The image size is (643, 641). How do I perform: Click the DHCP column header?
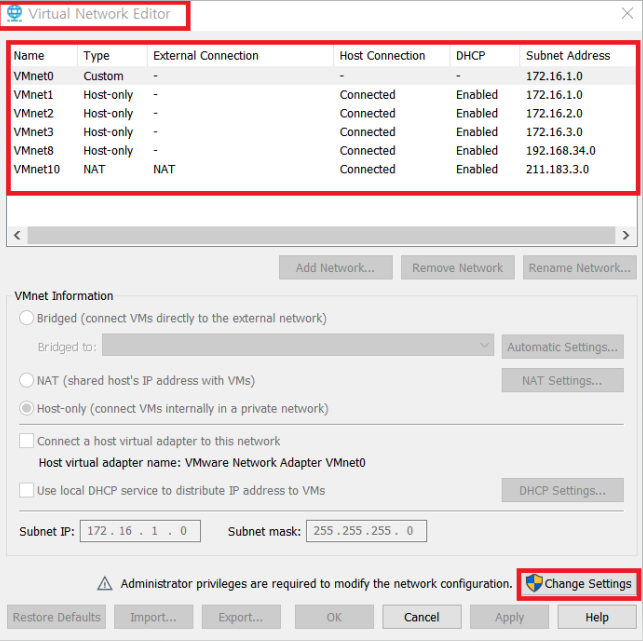pos(485,55)
